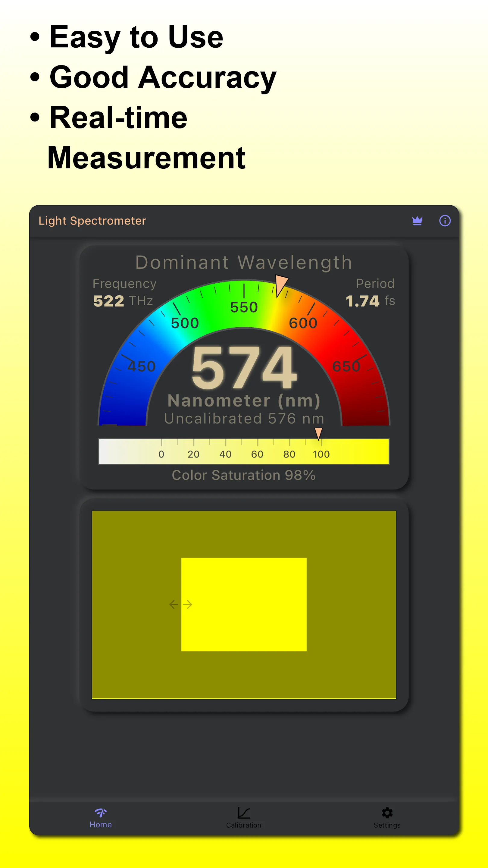Click the 650 mark on the gauge
Screen dimensions: 488x868
click(346, 366)
